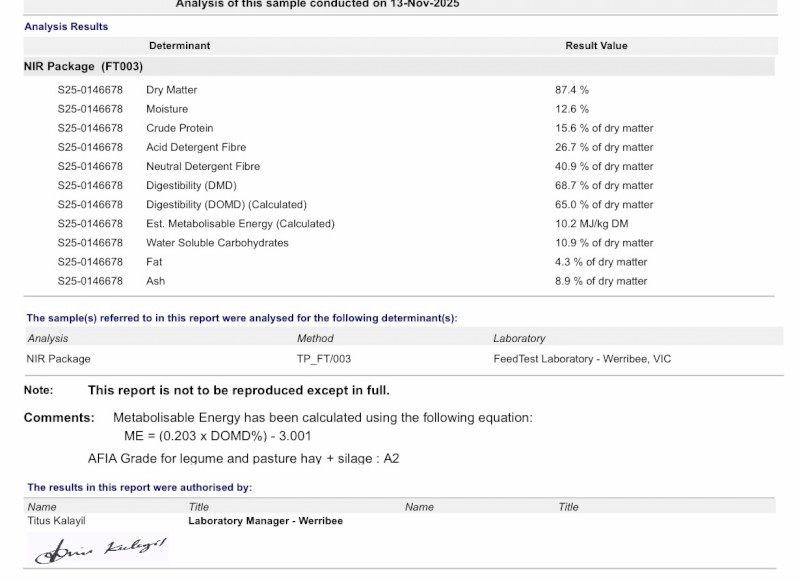
Task: Select the Water Soluble Carbohydrates label
Action: tap(217, 243)
